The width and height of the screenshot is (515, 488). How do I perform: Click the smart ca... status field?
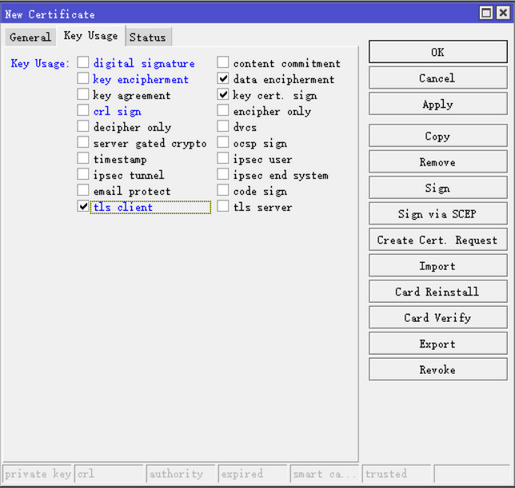[325, 474]
